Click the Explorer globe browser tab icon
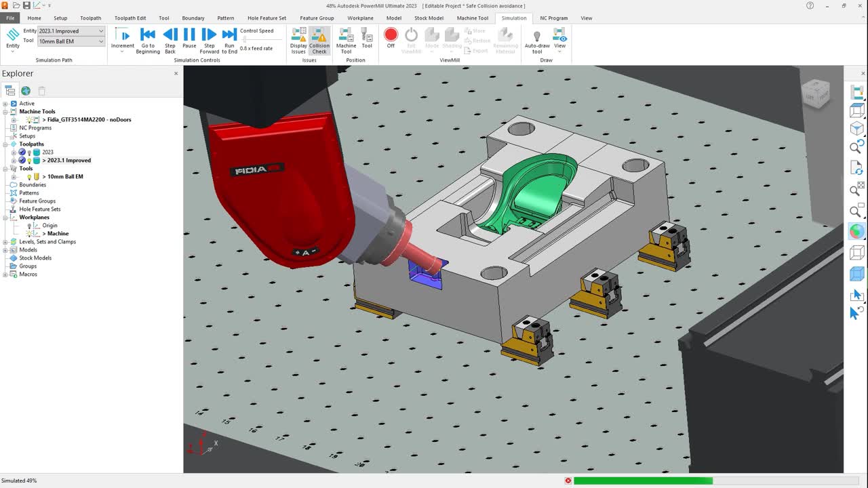 pos(26,90)
